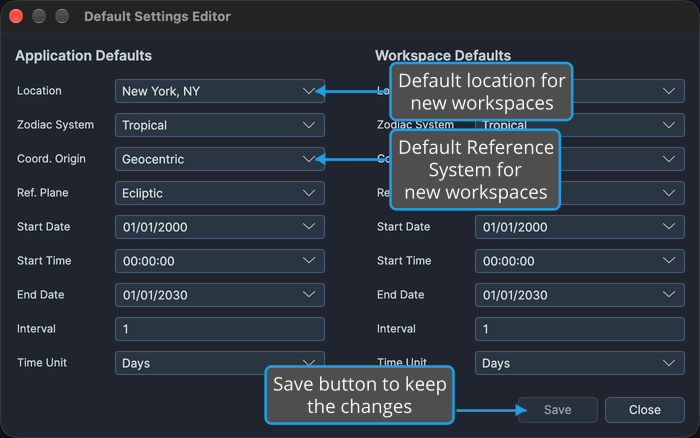Click the Workspace Defaults heading
The width and height of the screenshot is (700, 438).
443,56
